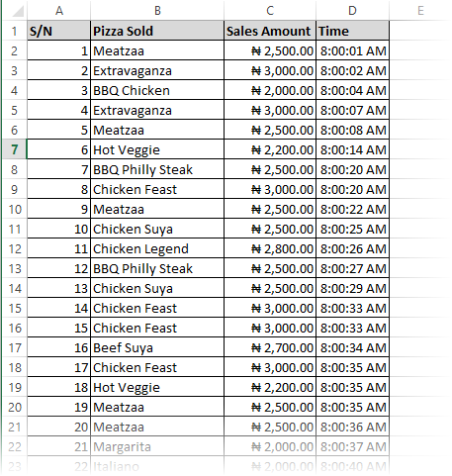Viewport: 452px width, 476px height.
Task: Select column C header
Action: click(x=270, y=11)
